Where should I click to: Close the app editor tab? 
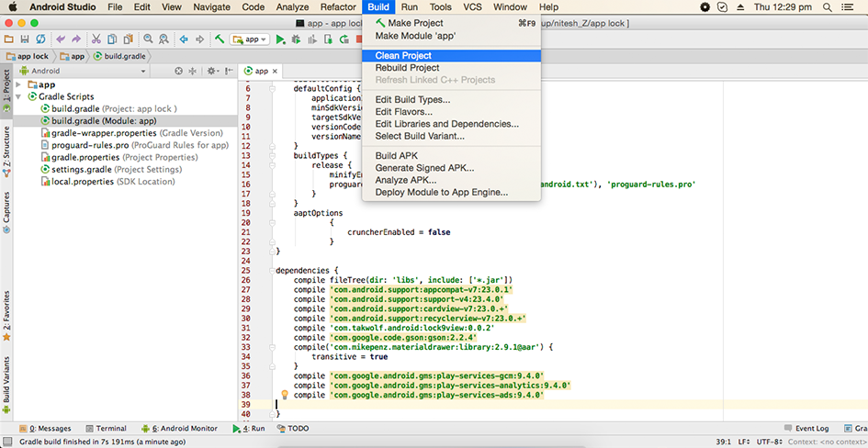click(276, 71)
